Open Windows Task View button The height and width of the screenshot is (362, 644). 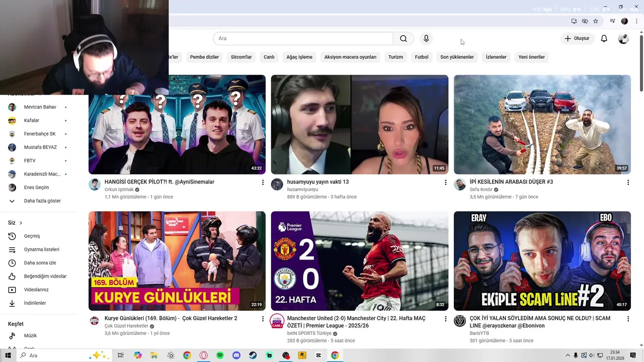[121, 355]
